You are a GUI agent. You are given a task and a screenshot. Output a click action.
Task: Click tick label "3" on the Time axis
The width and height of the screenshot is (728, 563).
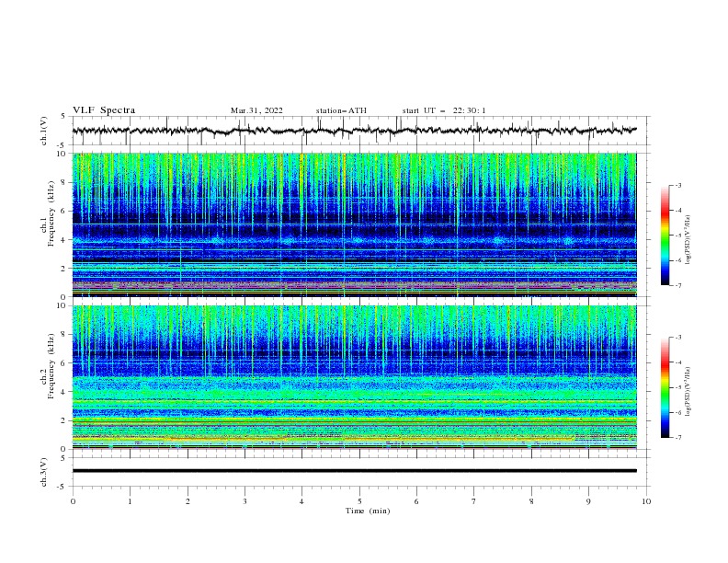click(245, 501)
